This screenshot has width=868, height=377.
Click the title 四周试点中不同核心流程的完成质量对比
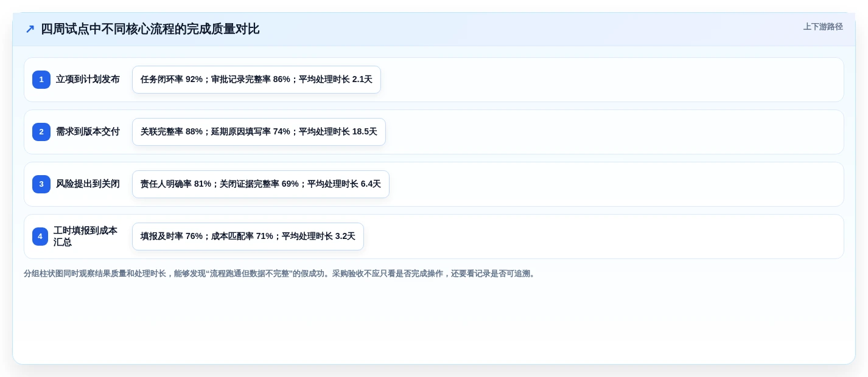click(150, 29)
